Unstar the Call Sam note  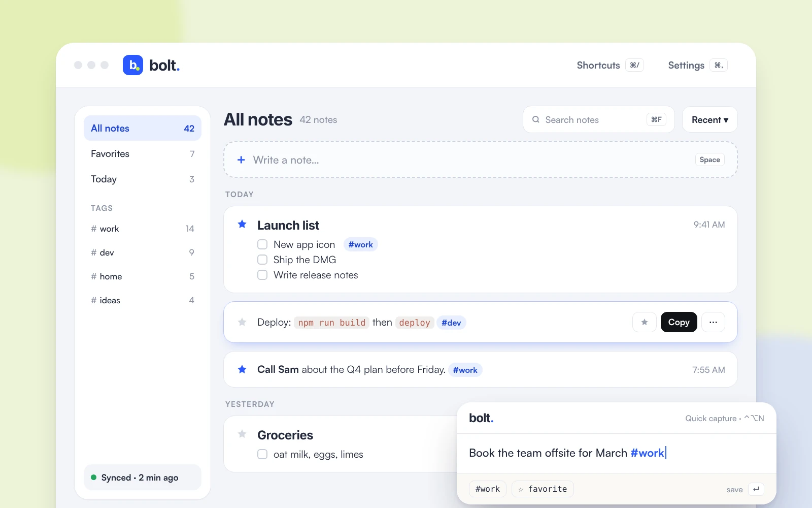click(x=242, y=369)
